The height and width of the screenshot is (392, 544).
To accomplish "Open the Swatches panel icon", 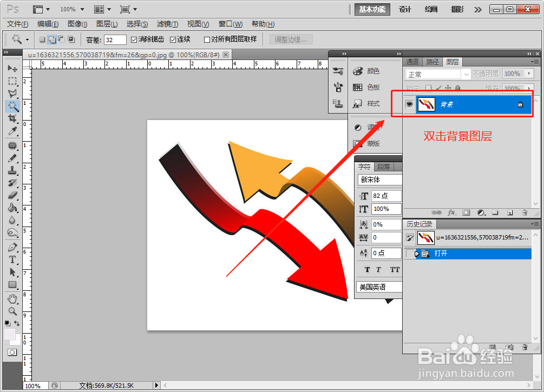I will point(358,88).
